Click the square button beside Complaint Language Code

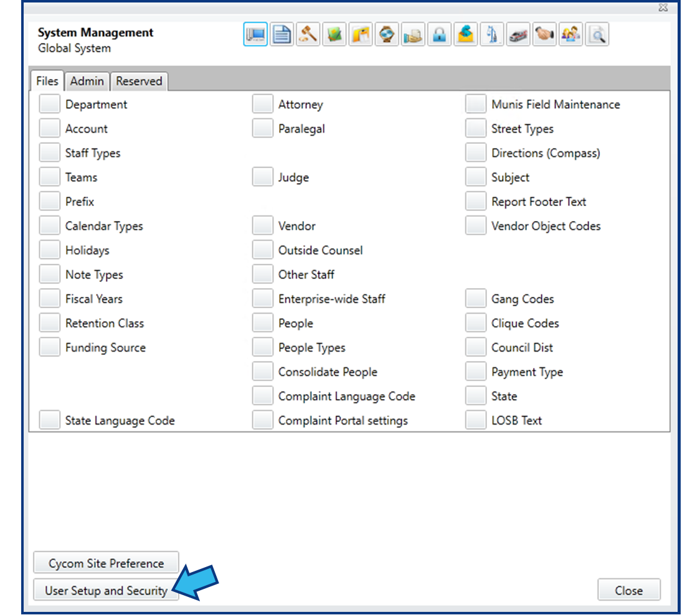[263, 396]
